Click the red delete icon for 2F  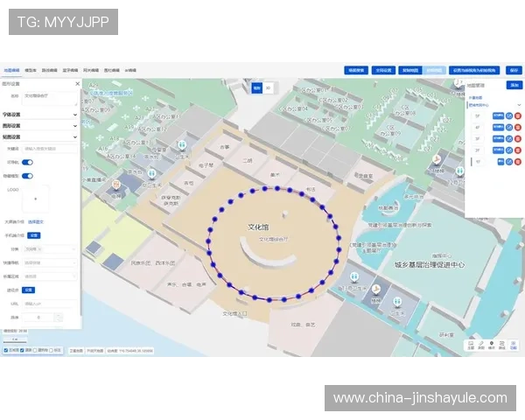coord(518,150)
